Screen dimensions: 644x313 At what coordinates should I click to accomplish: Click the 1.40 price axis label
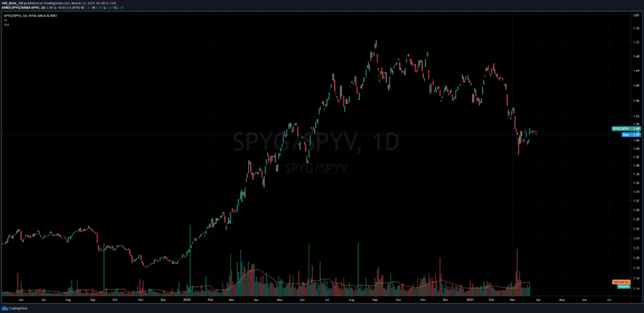(x=636, y=166)
